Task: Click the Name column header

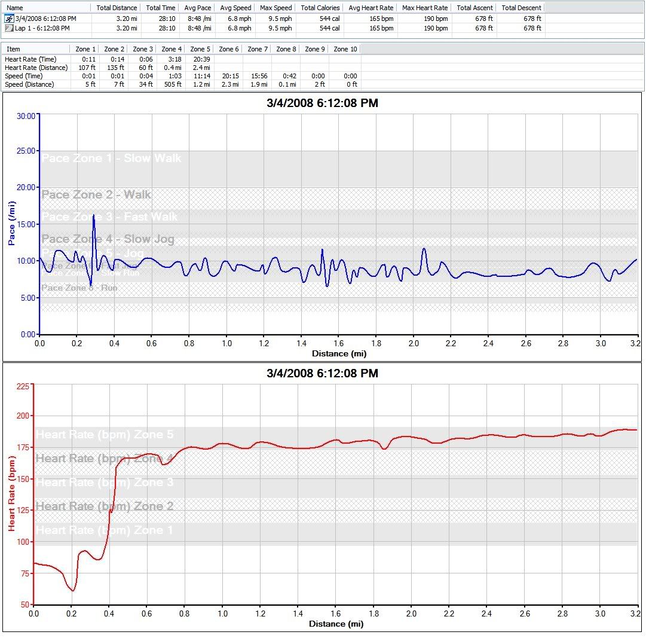Action: [14, 8]
